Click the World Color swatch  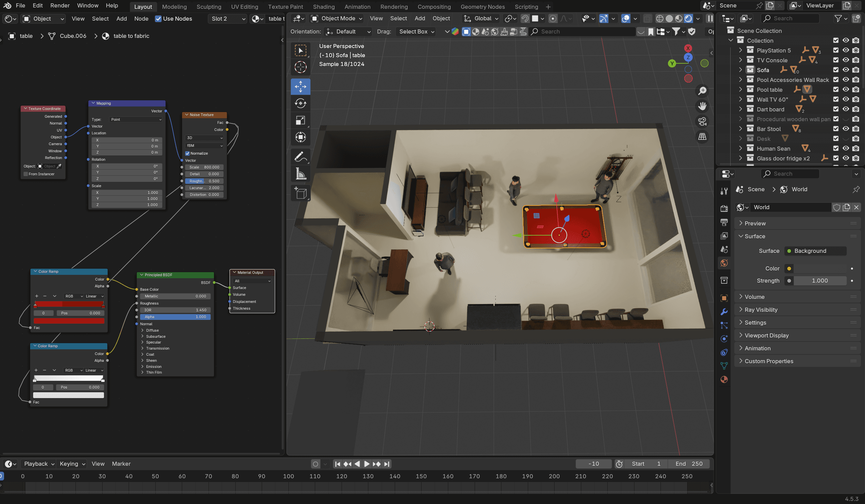click(820, 268)
